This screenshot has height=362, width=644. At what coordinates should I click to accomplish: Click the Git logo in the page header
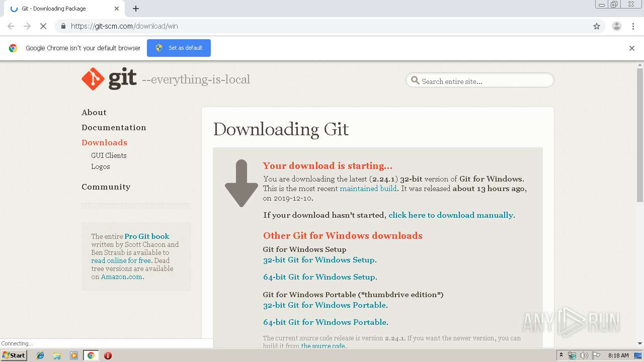pos(109,79)
